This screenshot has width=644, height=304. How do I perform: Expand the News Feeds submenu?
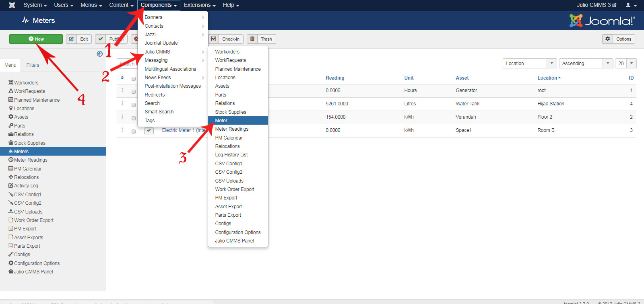tap(173, 78)
